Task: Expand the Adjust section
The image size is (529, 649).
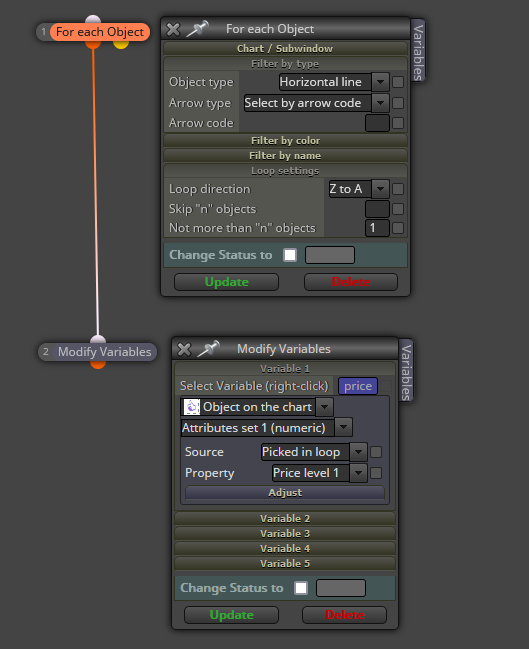Action: [x=285, y=493]
